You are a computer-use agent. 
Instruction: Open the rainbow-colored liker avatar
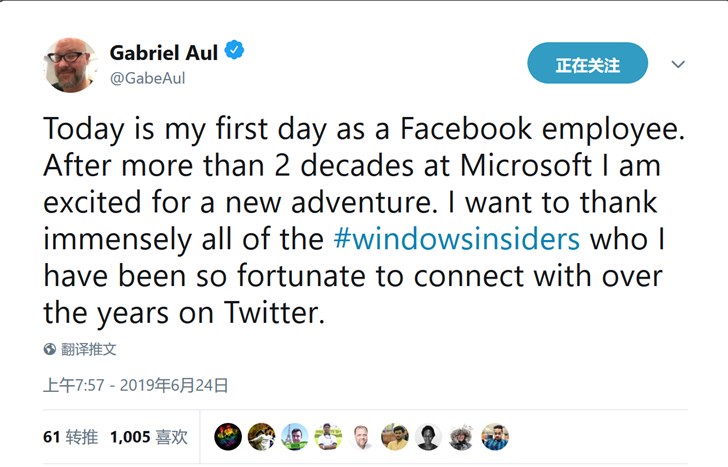pos(228,437)
